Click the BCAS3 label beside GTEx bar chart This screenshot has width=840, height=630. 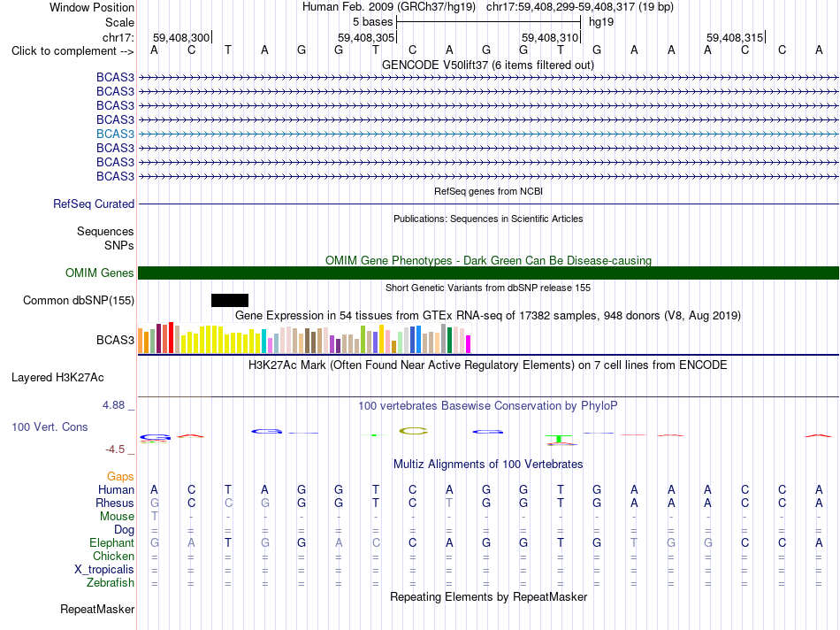[x=115, y=340]
